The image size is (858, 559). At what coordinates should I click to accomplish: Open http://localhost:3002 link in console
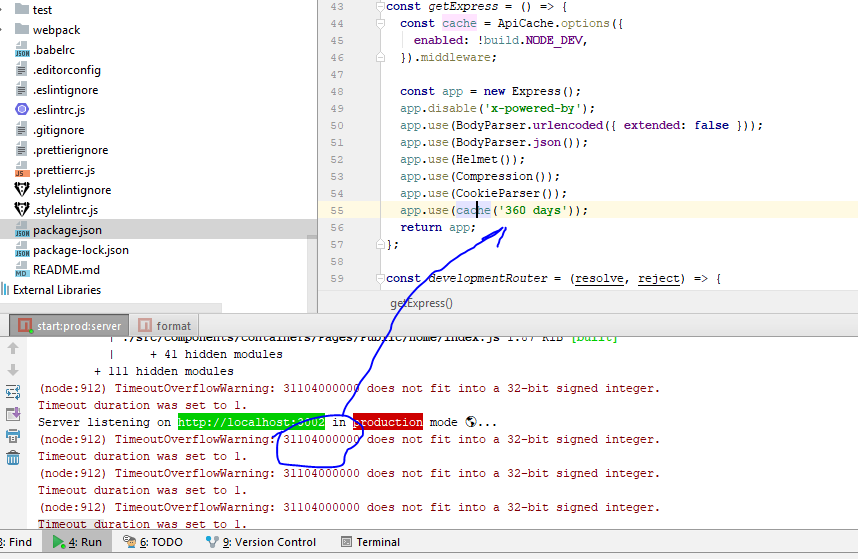tap(251, 422)
